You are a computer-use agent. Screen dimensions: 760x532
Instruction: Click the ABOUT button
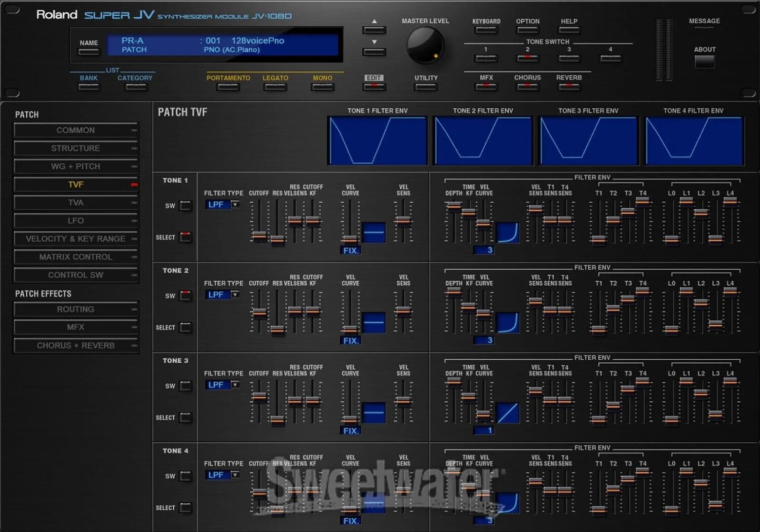tap(704, 61)
